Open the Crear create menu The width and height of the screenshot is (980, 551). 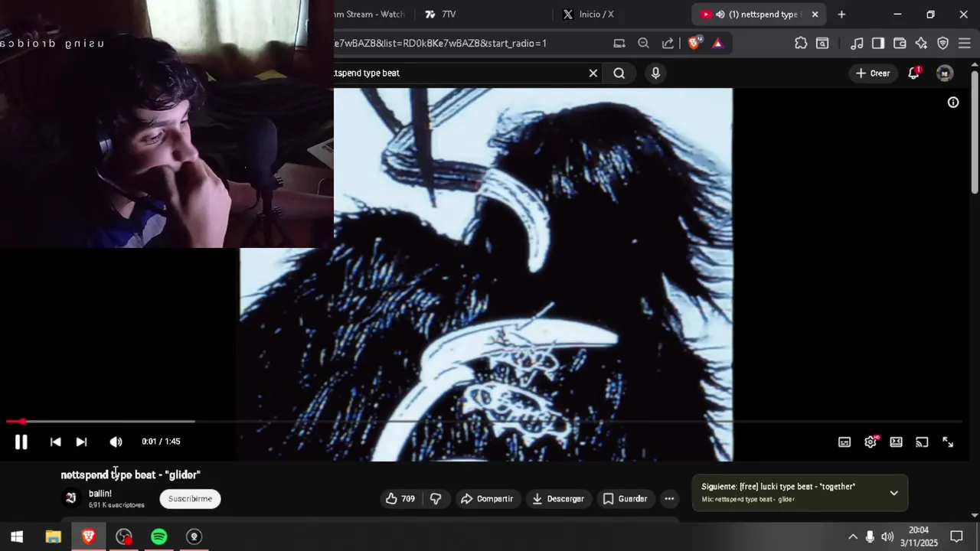tap(872, 73)
